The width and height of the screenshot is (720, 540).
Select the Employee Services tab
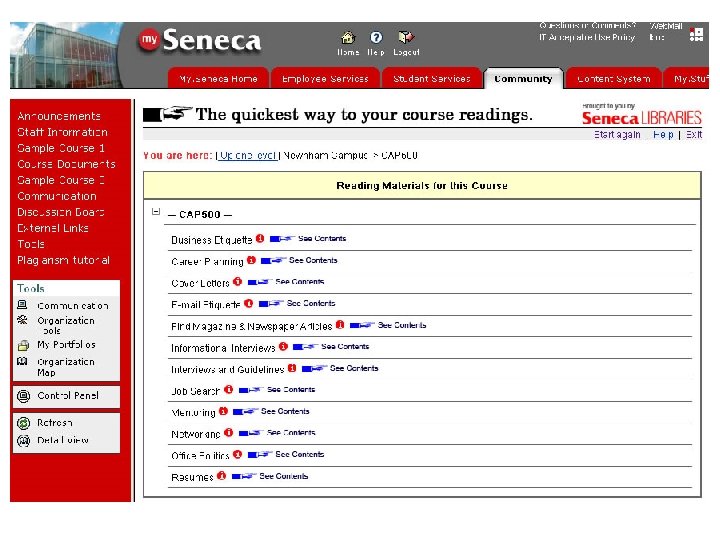[325, 79]
